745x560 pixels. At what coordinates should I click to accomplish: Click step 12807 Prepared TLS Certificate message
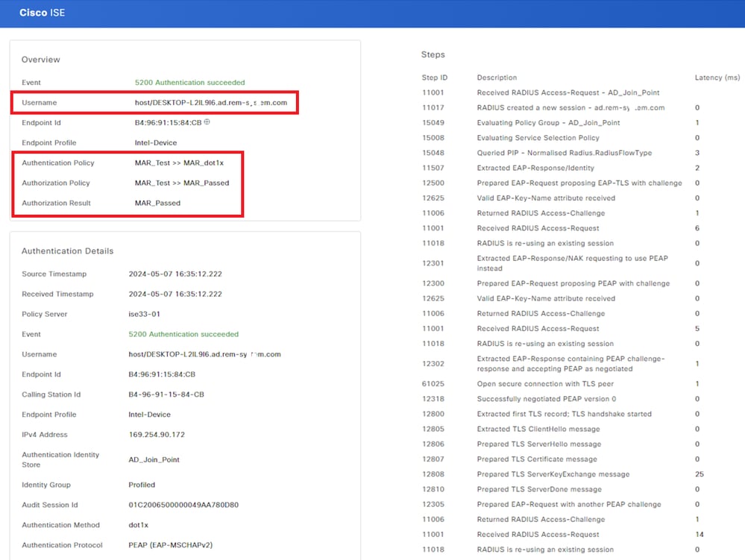537,459
